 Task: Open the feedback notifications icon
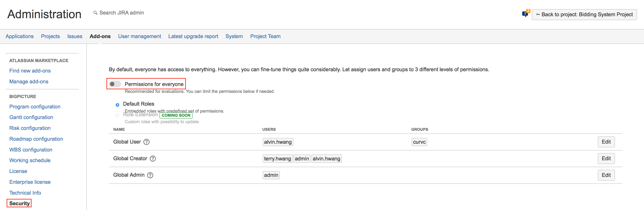[526, 14]
